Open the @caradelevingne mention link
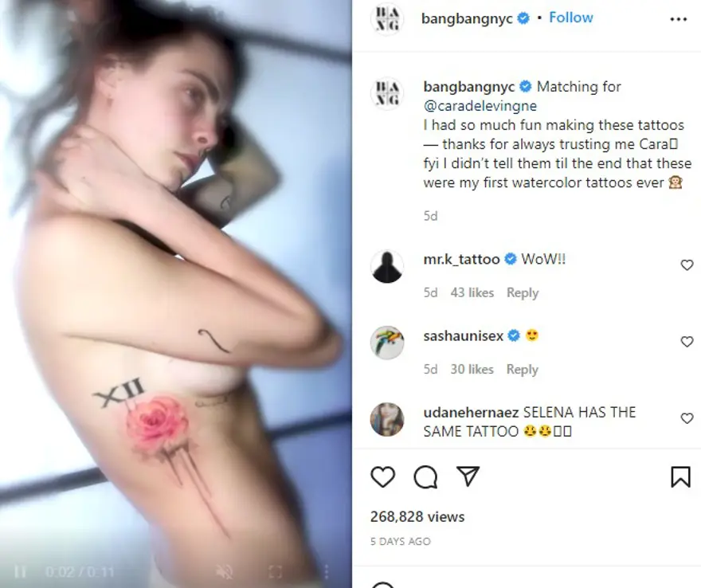This screenshot has width=701, height=588. [480, 106]
